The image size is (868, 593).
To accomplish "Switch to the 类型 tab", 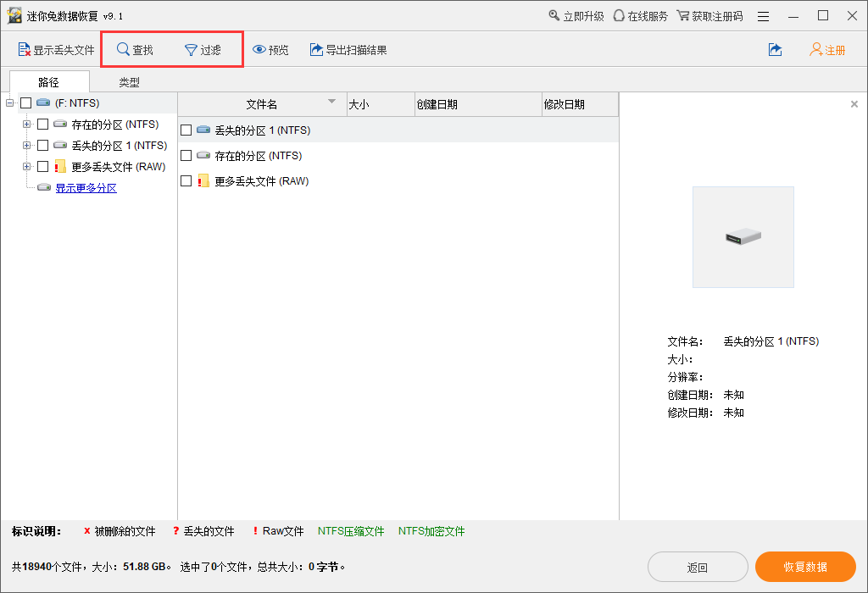I will pos(129,82).
